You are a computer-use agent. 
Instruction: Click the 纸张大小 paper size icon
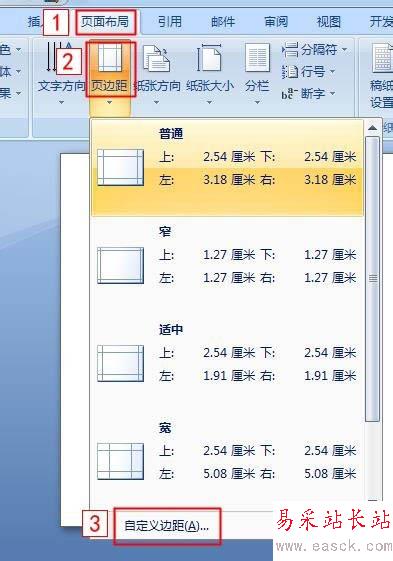[209, 58]
